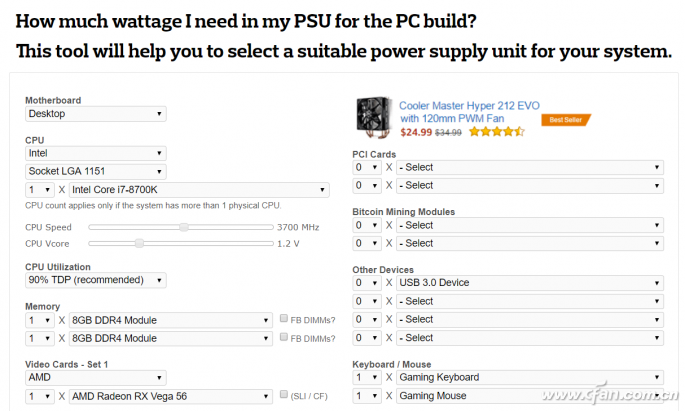Image resolution: width=685 pixels, height=411 pixels.
Task: Open Intel Core i7-8700K model dropdown
Action: (198, 189)
